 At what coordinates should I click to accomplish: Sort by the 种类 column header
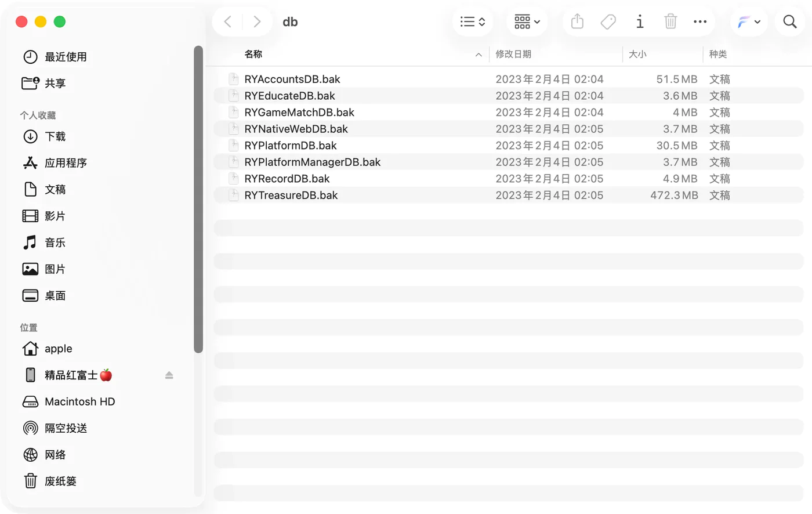click(x=718, y=54)
